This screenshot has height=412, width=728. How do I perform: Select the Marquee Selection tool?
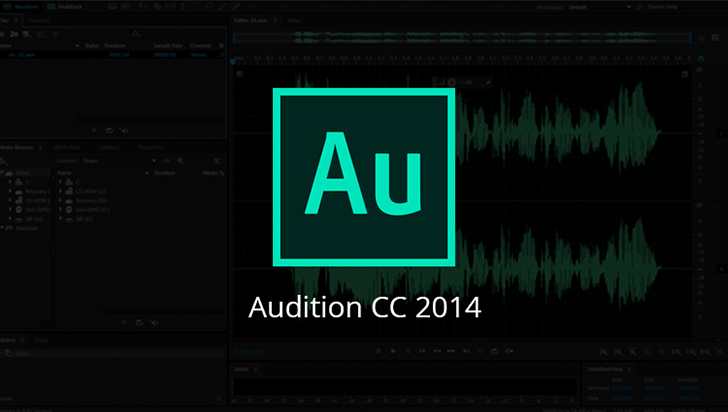(196, 7)
